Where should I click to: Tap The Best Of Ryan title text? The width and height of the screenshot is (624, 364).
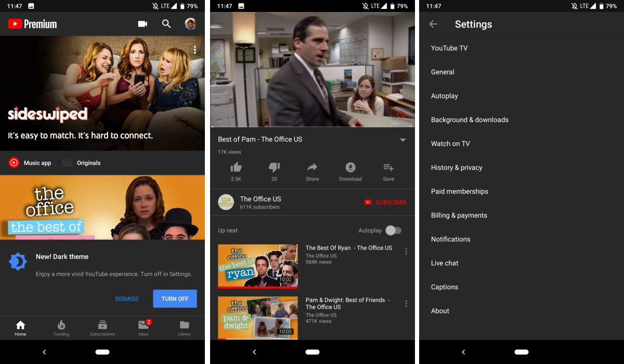349,248
